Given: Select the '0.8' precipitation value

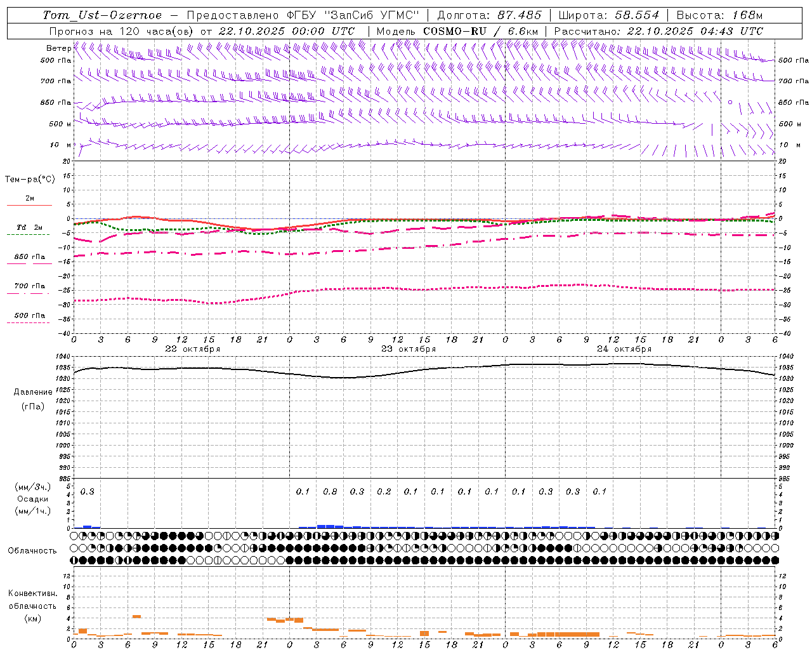Looking at the screenshot, I should 330,492.
